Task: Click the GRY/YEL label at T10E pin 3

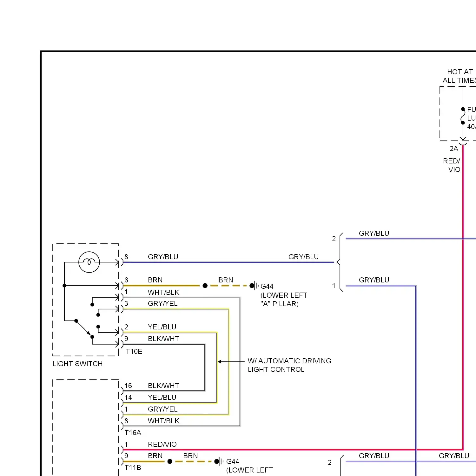Action: 162,303
